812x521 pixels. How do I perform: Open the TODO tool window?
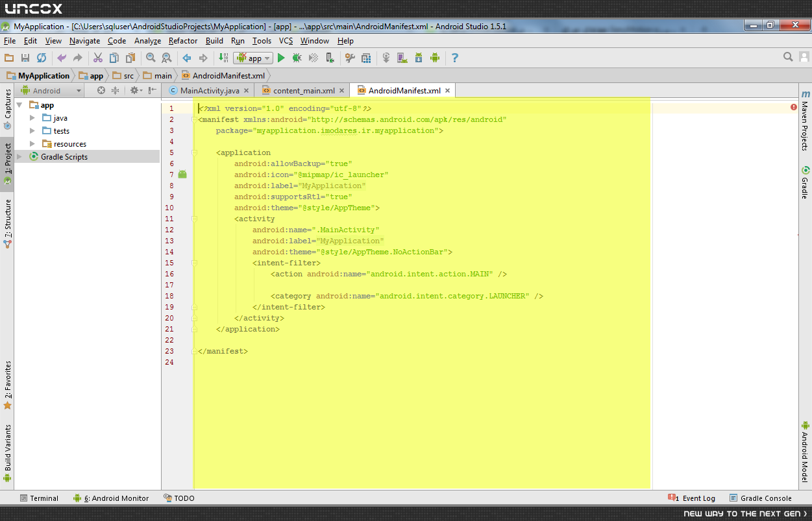[x=178, y=498]
